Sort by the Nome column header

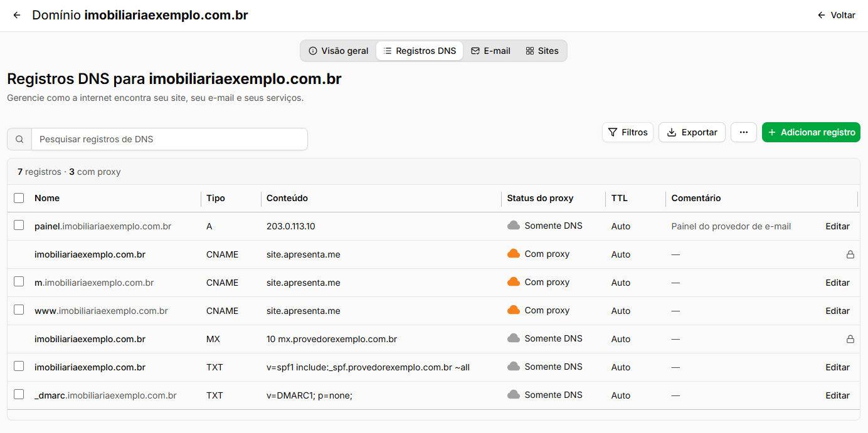click(x=47, y=198)
